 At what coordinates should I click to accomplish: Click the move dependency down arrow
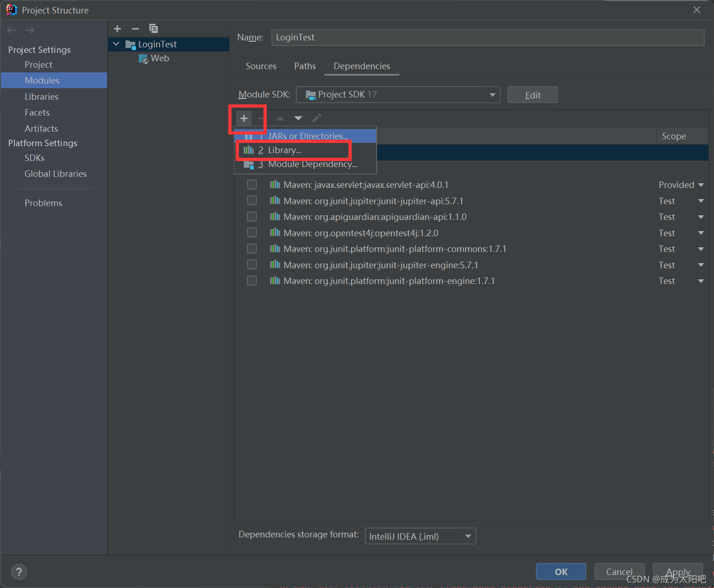point(298,118)
